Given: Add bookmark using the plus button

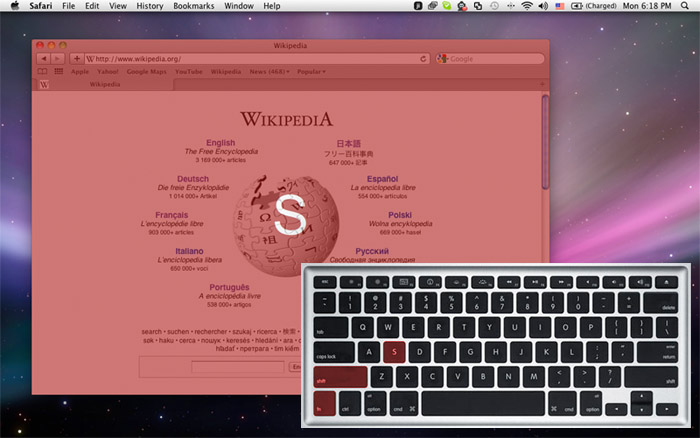Looking at the screenshot, I should click(x=76, y=58).
